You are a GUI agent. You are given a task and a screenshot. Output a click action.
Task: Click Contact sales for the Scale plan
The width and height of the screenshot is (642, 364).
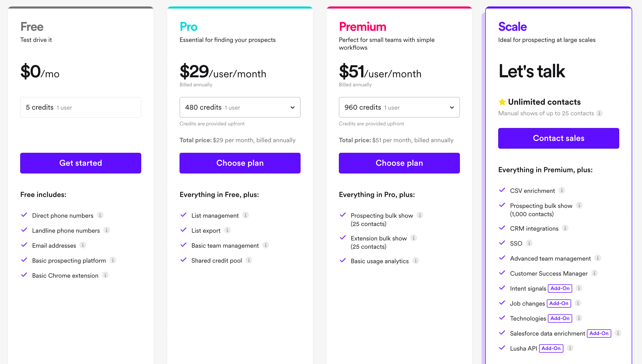[558, 138]
